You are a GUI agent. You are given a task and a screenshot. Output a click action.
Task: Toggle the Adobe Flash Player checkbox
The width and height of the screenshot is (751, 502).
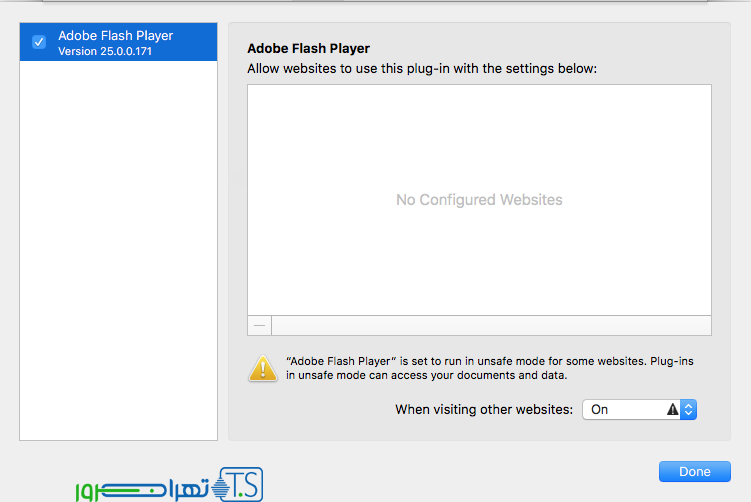[x=39, y=42]
